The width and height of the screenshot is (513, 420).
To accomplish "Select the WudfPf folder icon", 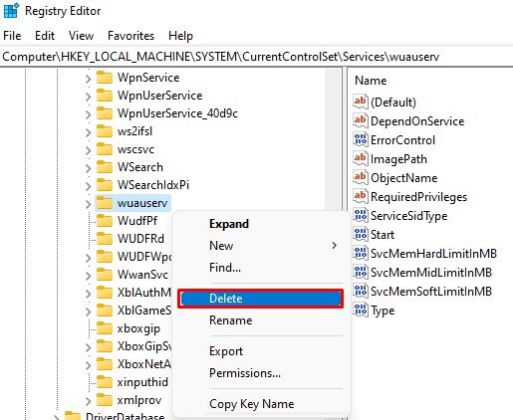I will pyautogui.click(x=105, y=221).
